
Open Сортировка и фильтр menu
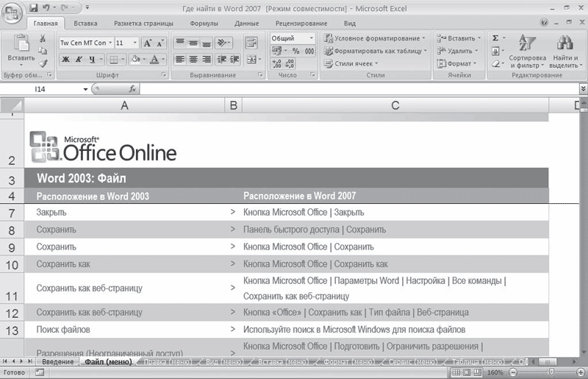(x=527, y=51)
